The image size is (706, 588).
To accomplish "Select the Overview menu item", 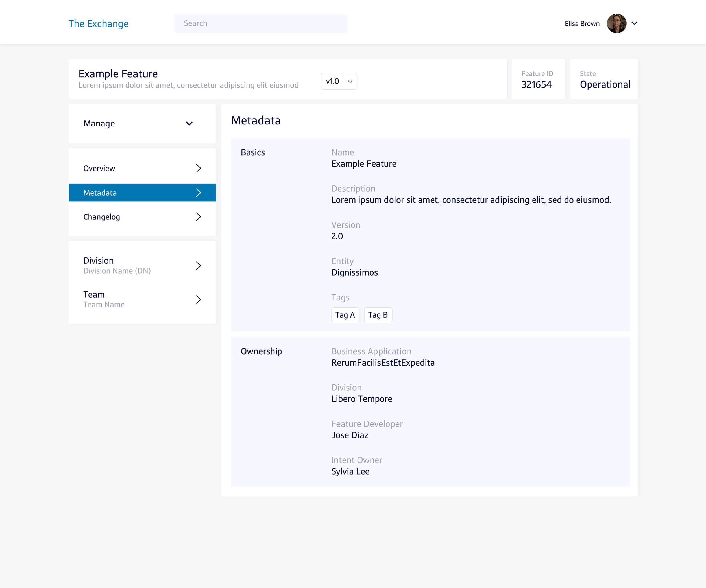I will click(x=99, y=168).
